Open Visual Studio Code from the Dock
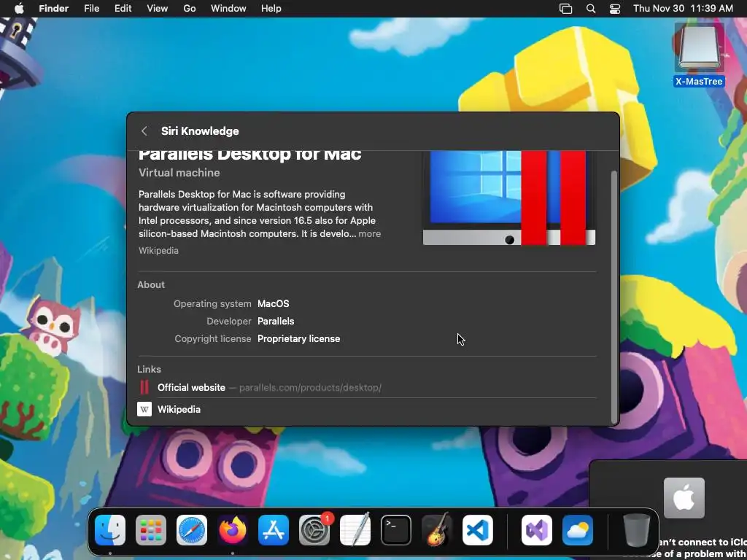747x560 pixels. [x=478, y=530]
